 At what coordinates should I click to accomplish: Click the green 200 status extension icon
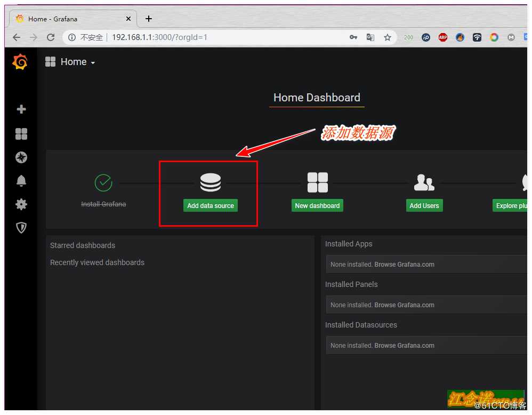408,37
